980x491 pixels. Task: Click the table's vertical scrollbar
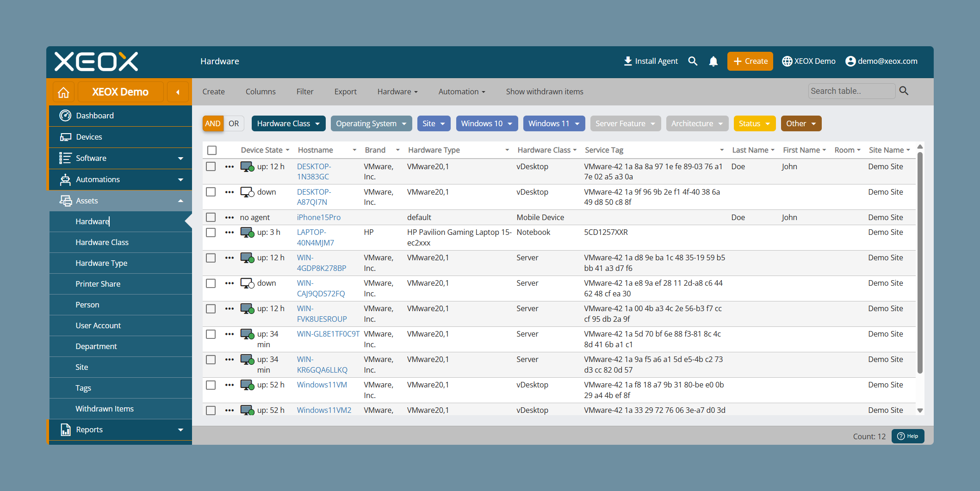tap(920, 264)
